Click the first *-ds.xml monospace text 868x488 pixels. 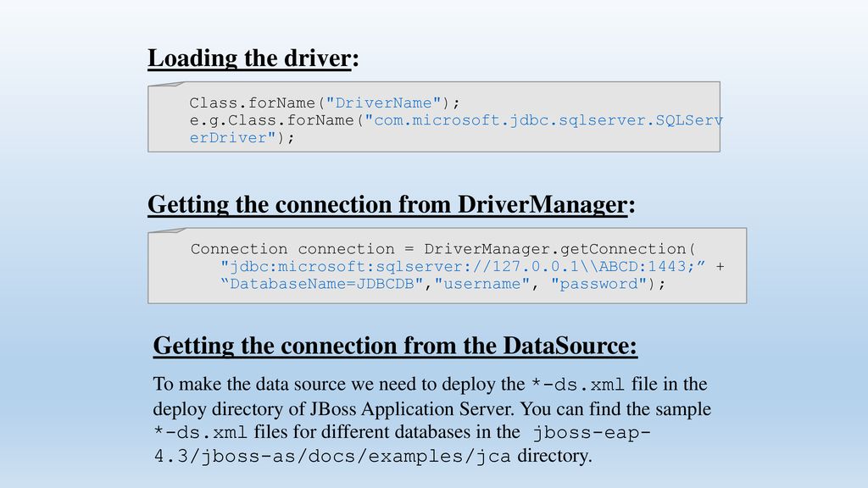pyautogui.click(x=578, y=385)
